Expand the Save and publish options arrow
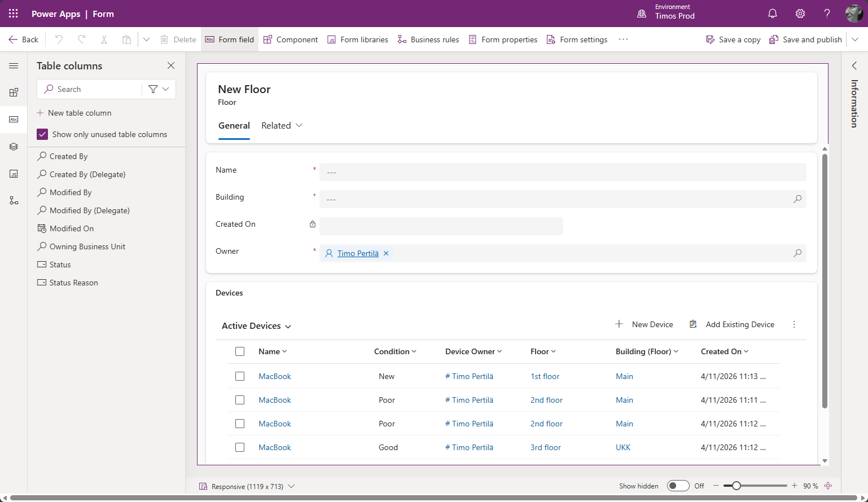Viewport: 868px width, 502px height. tap(855, 39)
